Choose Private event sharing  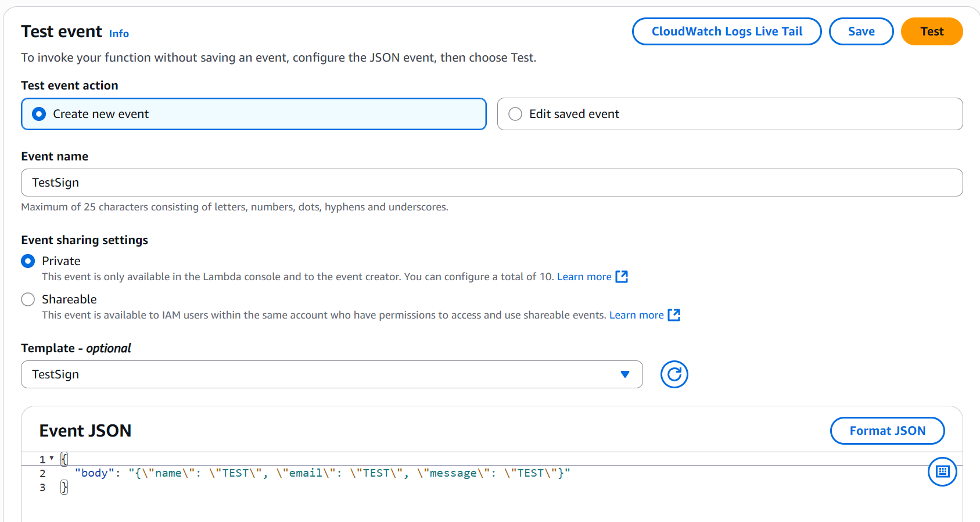[28, 261]
